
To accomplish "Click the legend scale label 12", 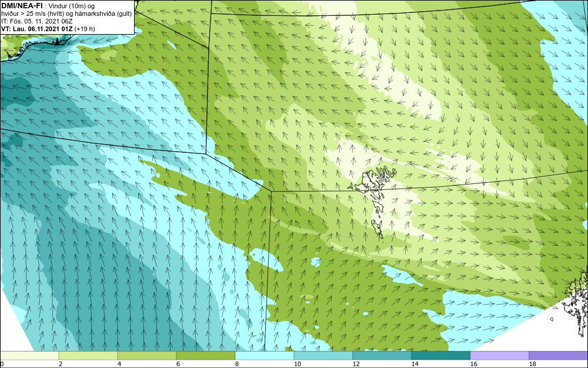I will pos(356,364).
